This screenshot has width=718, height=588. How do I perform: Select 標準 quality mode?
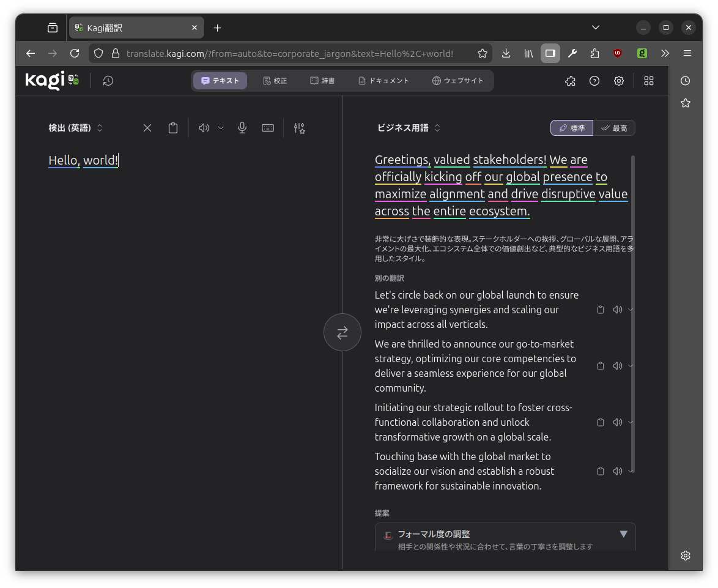[x=572, y=128]
